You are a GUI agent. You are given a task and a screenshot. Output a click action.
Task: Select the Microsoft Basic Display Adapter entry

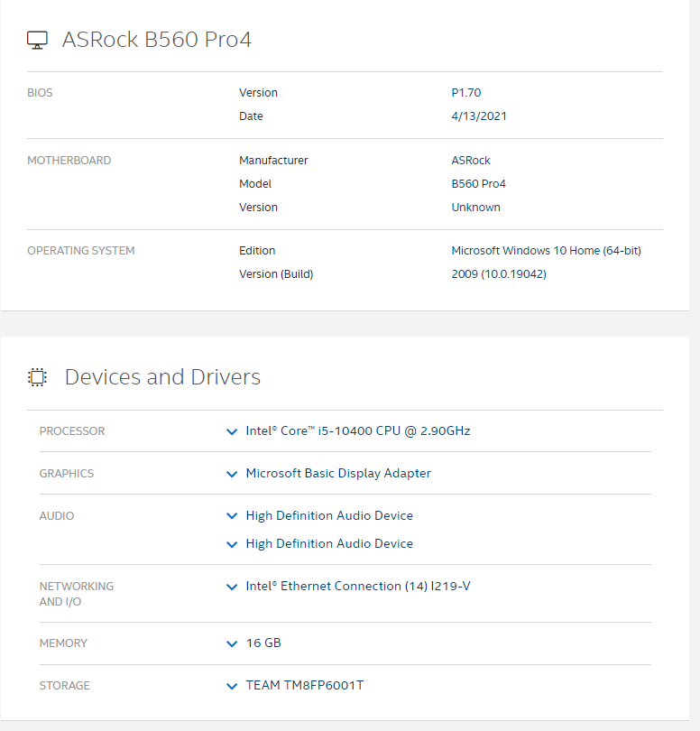click(338, 473)
